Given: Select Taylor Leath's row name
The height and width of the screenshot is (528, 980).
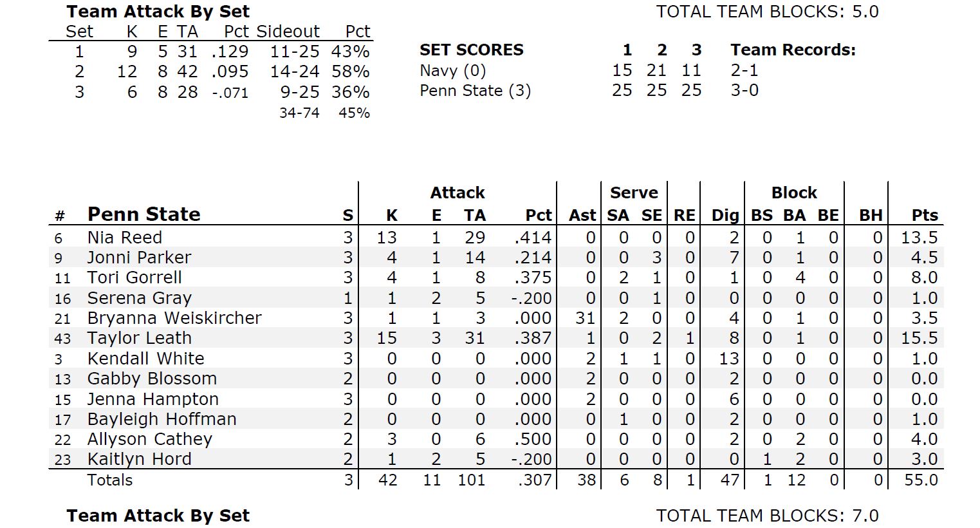Looking at the screenshot, I should point(140,338).
